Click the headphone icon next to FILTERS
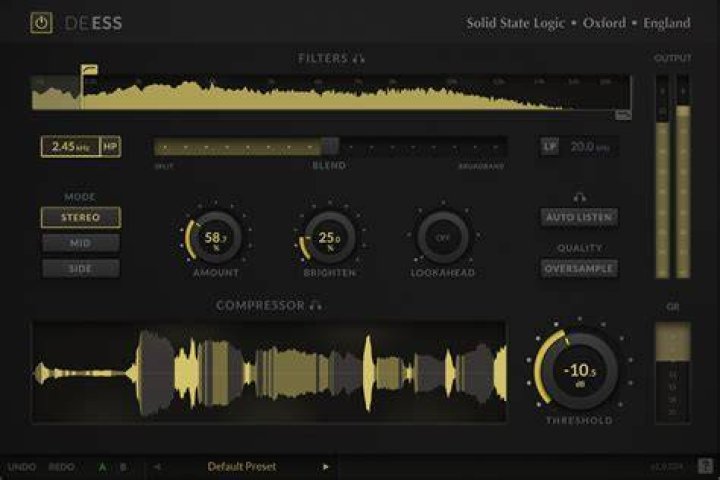Image resolution: width=720 pixels, height=480 pixels. (x=359, y=58)
